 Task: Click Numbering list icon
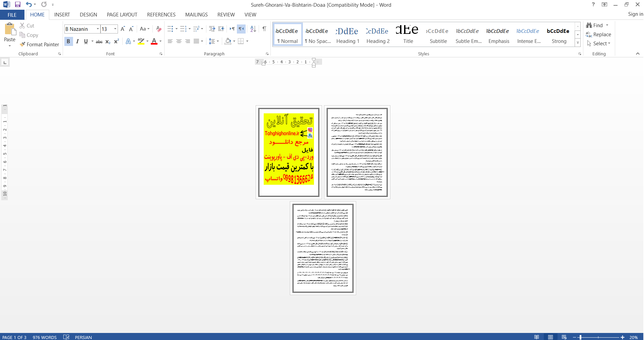click(183, 29)
